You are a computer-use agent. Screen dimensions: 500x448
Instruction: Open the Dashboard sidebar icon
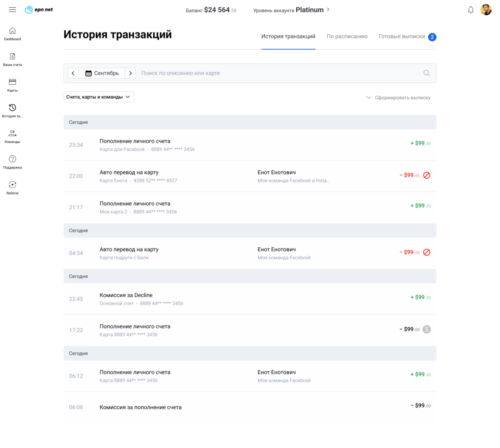tap(12, 31)
